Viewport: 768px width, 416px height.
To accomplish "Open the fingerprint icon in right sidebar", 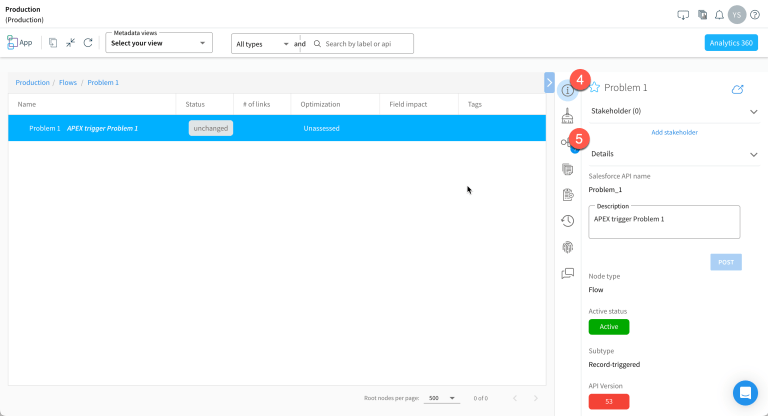I will [567, 246].
